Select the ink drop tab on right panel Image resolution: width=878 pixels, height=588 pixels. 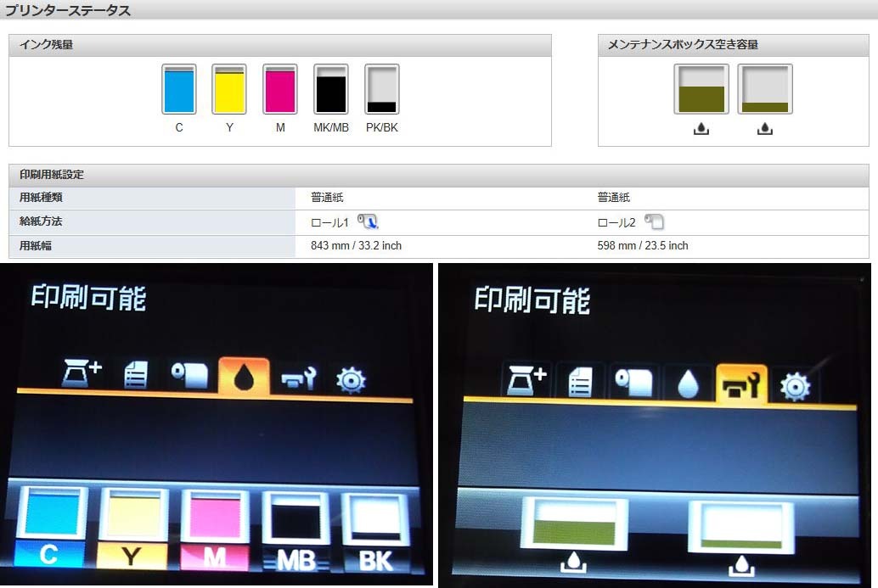(x=688, y=385)
